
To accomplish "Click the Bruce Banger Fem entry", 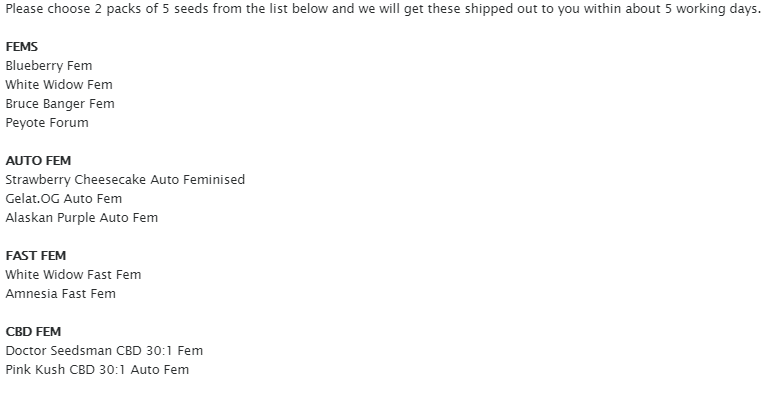I will (60, 104).
